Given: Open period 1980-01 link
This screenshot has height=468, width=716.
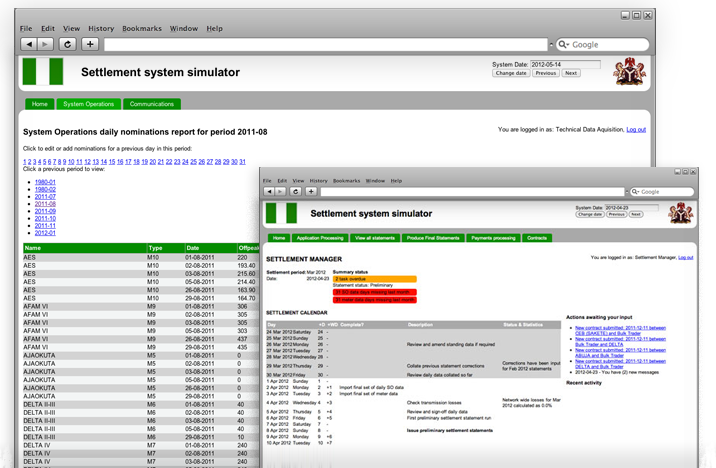Looking at the screenshot, I should pyautogui.click(x=45, y=182).
